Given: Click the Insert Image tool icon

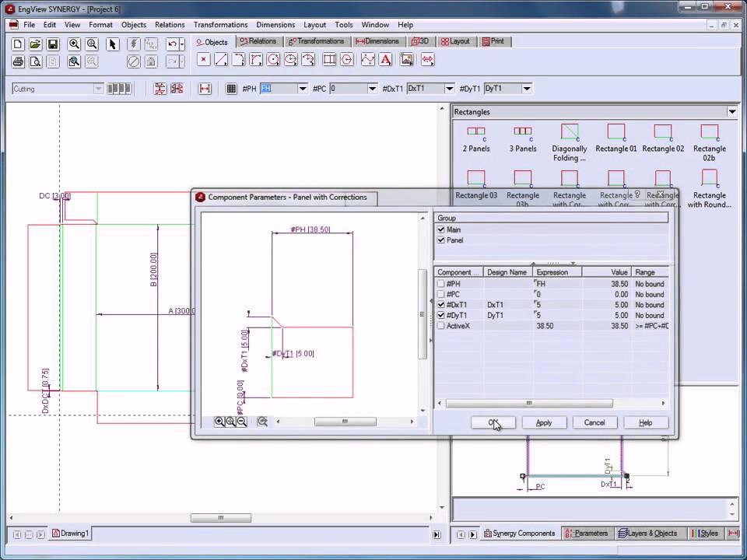Looking at the screenshot, I should pyautogui.click(x=406, y=60).
